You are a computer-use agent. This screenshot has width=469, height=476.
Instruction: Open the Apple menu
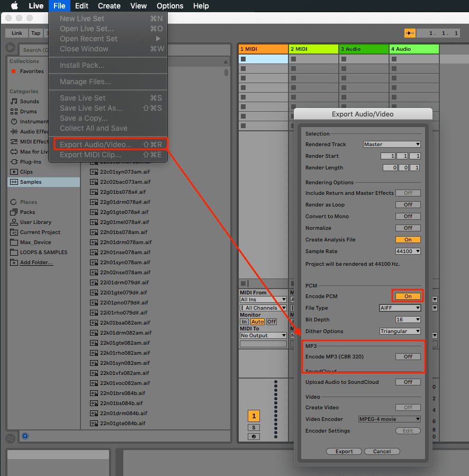[x=14, y=6]
